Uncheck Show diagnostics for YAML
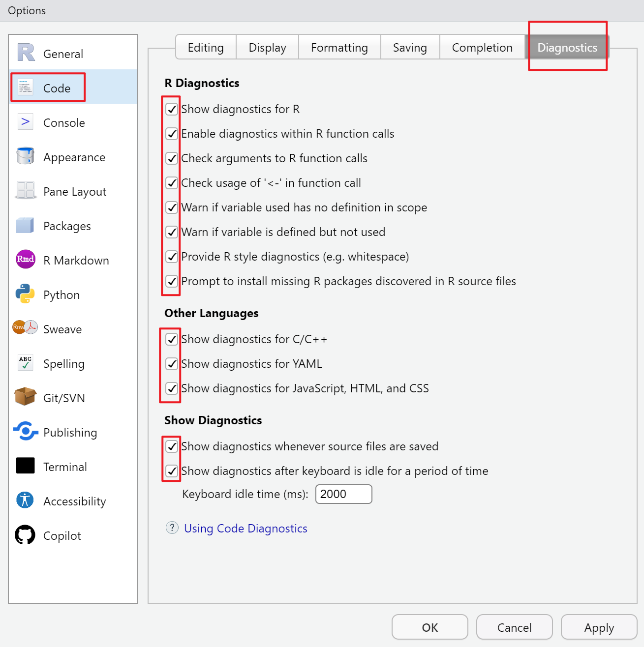Viewport: 644px width, 647px height. pos(172,364)
